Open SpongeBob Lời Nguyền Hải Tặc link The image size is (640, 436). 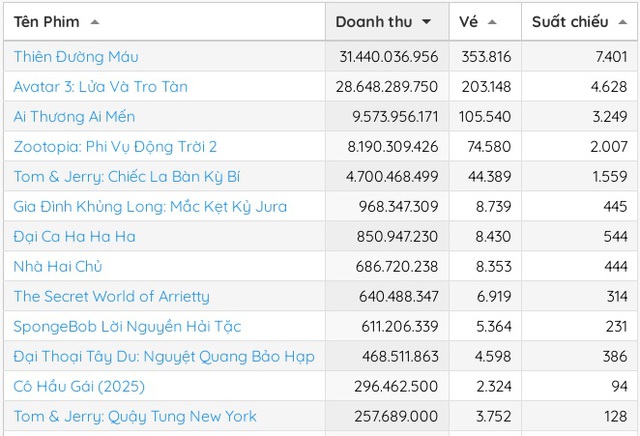(x=127, y=327)
